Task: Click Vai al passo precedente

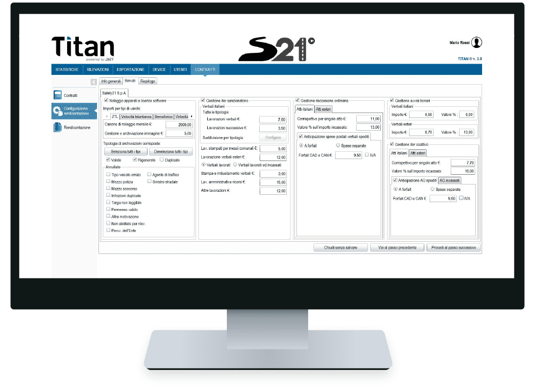Action: point(397,248)
